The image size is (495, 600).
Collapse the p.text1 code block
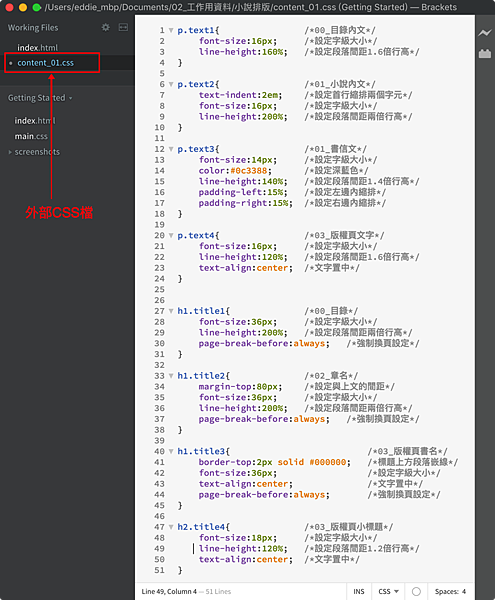pos(171,30)
